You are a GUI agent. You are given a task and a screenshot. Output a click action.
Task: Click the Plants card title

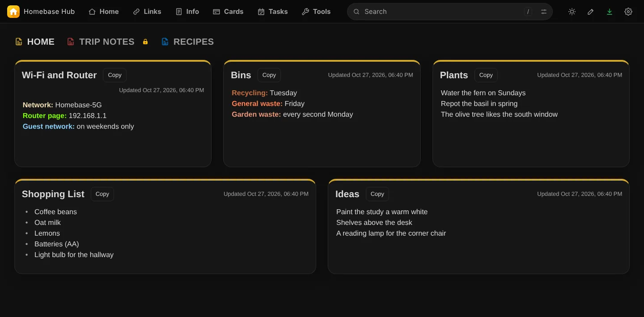[454, 75]
